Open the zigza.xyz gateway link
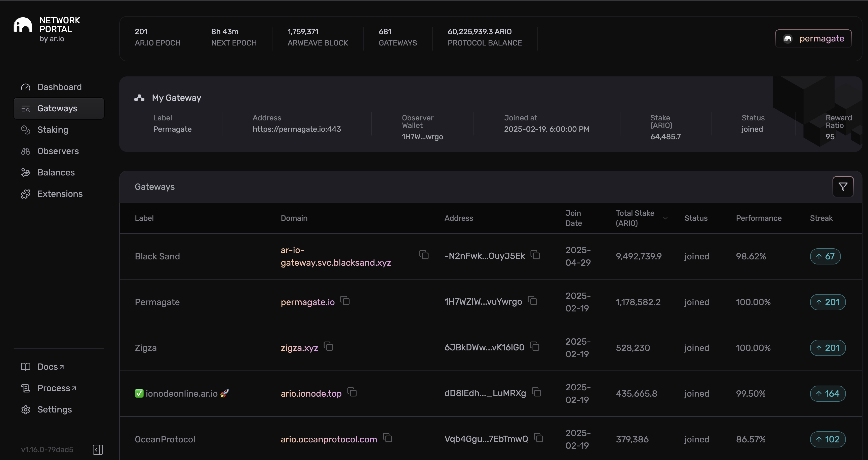This screenshot has width=868, height=460. pyautogui.click(x=299, y=348)
